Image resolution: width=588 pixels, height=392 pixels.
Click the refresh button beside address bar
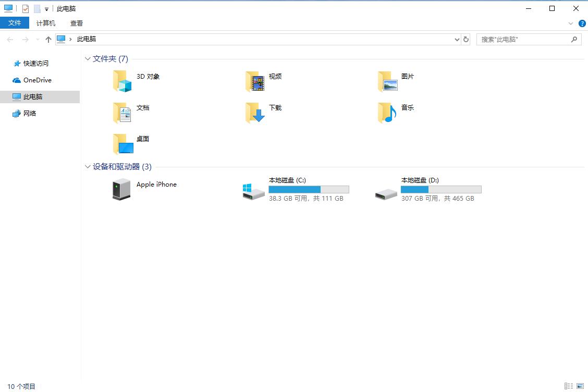tap(465, 39)
